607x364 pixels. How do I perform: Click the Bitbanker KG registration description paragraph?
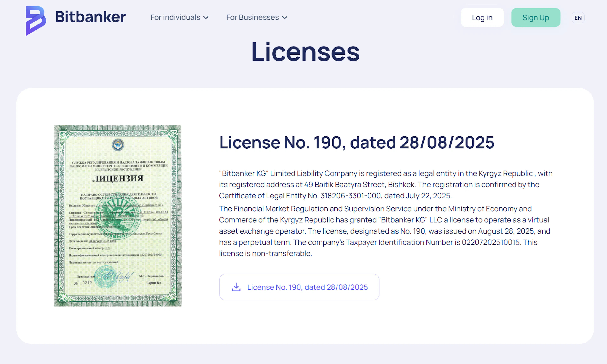click(386, 185)
